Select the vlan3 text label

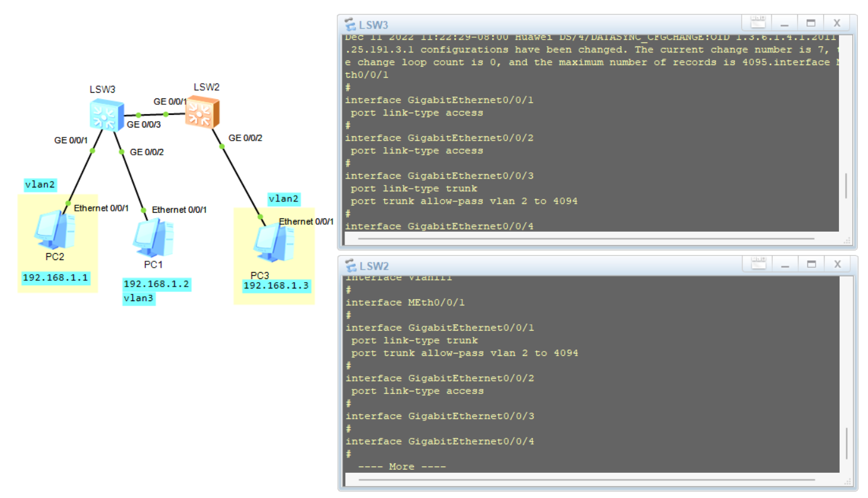[138, 299]
